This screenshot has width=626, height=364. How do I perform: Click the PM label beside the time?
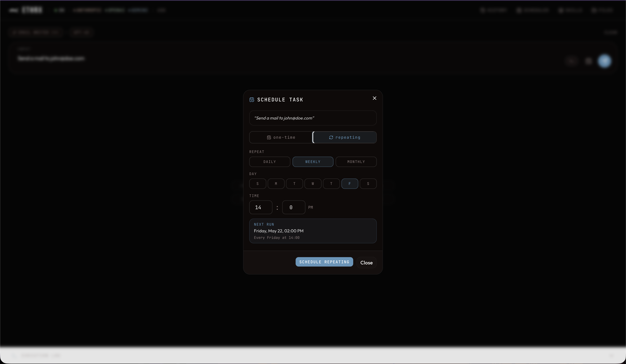(x=310, y=207)
